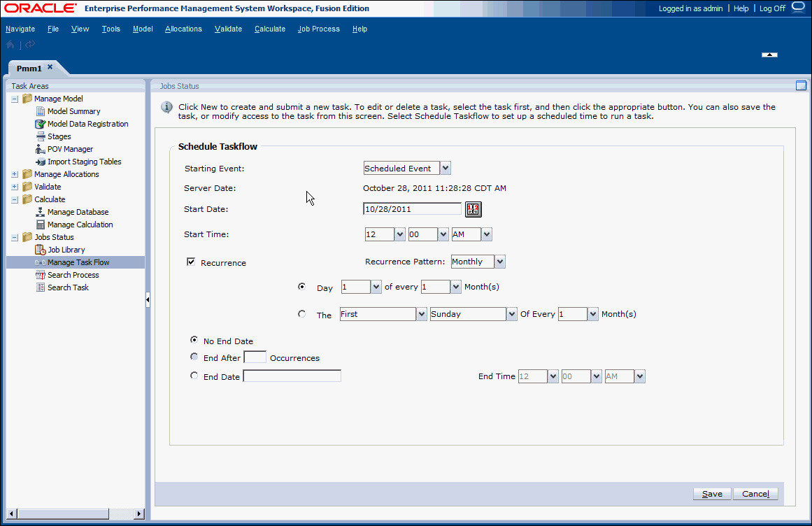Open the calendar picker for Start Date
The width and height of the screenshot is (812, 526).
click(x=473, y=208)
